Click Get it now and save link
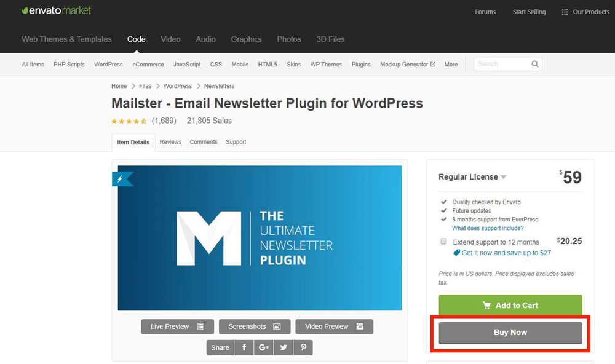The image size is (615, 364). 506,253
